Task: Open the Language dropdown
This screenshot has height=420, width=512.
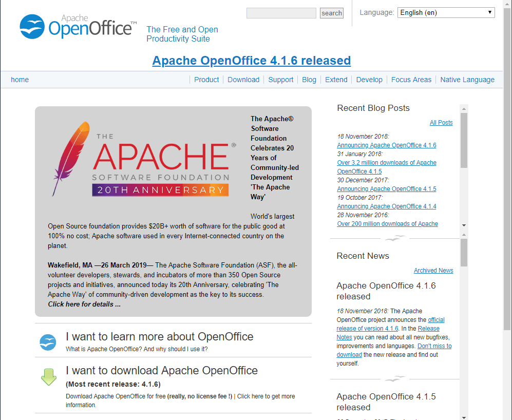Action: point(446,13)
